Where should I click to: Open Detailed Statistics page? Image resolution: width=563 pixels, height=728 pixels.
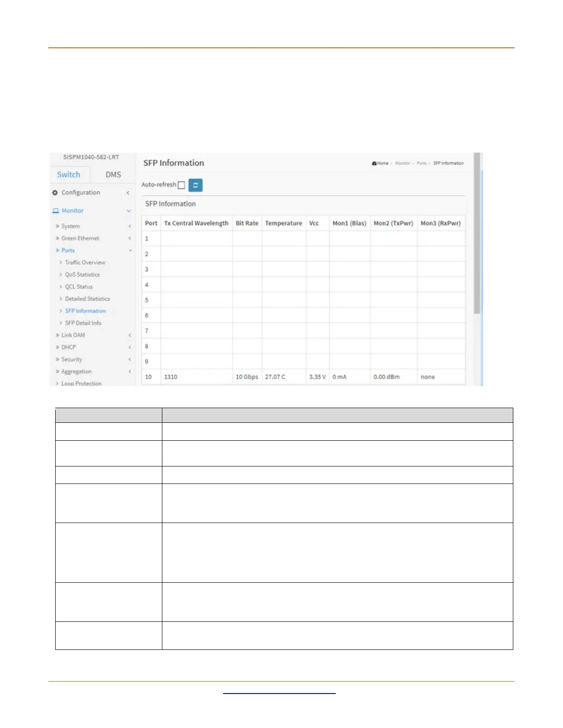pyautogui.click(x=87, y=299)
